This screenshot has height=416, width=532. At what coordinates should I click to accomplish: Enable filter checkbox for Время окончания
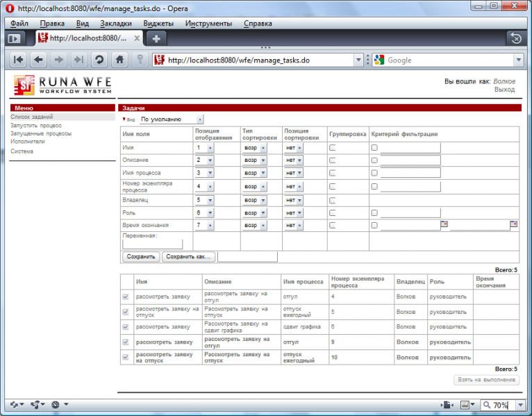point(374,225)
